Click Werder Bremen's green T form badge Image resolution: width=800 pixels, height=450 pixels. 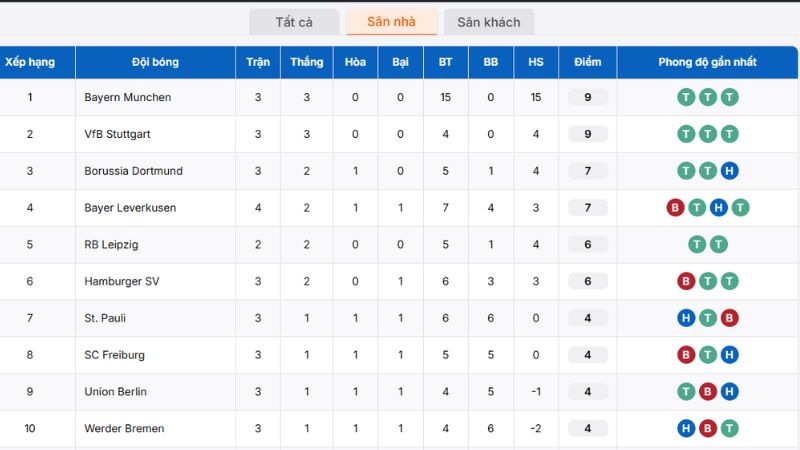click(x=730, y=428)
